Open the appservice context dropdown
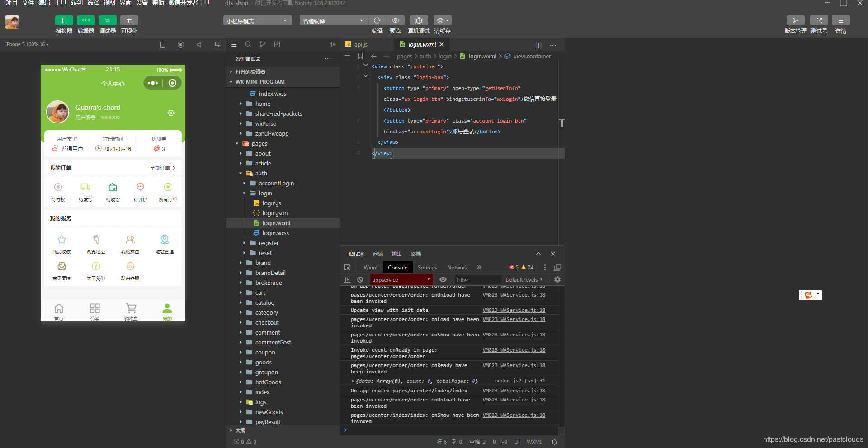This screenshot has width=868, height=448. (x=401, y=280)
